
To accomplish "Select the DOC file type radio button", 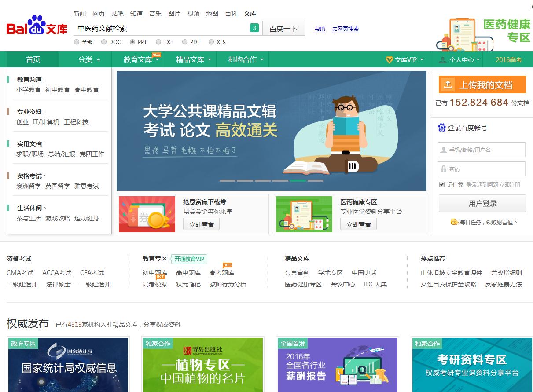I will pos(104,42).
